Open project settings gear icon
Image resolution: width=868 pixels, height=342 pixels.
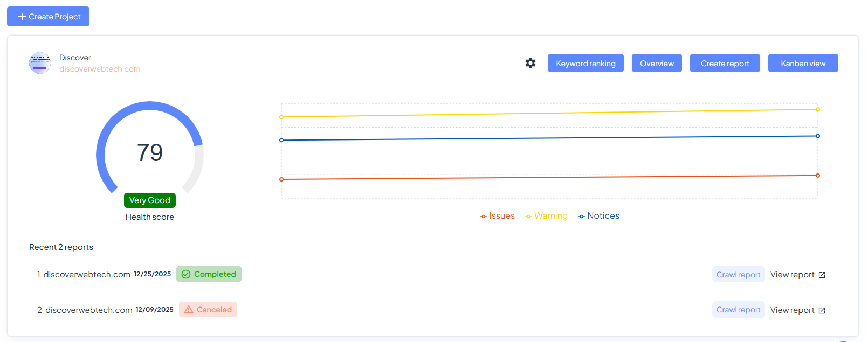click(531, 63)
